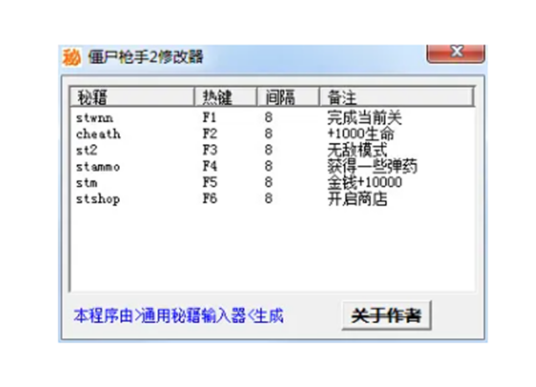Image resolution: width=536 pixels, height=387 pixels.
Task: Sort by the 热键 column header
Action: [x=226, y=97]
